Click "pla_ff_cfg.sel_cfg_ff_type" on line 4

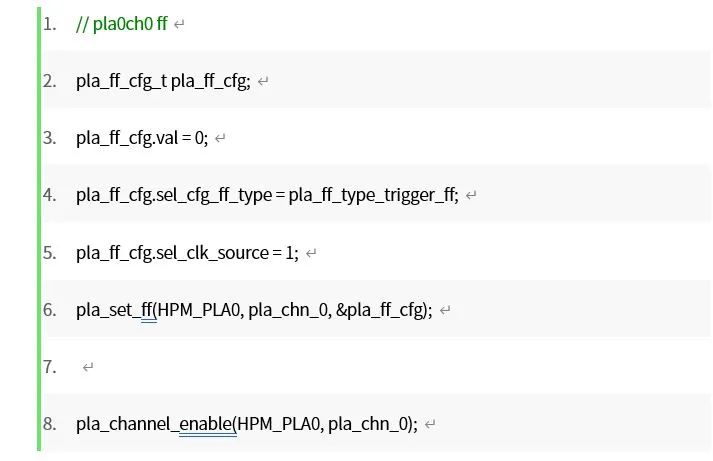pyautogui.click(x=173, y=196)
